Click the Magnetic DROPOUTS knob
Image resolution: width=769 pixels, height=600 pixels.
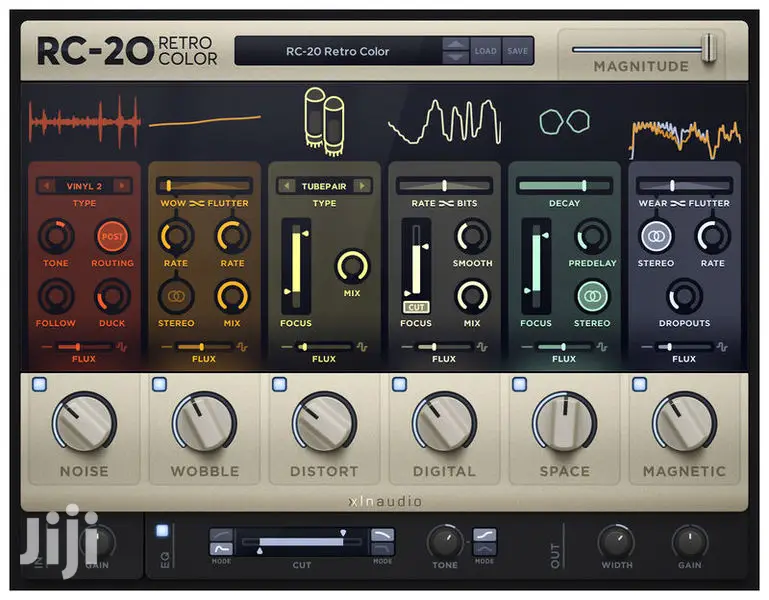(x=684, y=296)
